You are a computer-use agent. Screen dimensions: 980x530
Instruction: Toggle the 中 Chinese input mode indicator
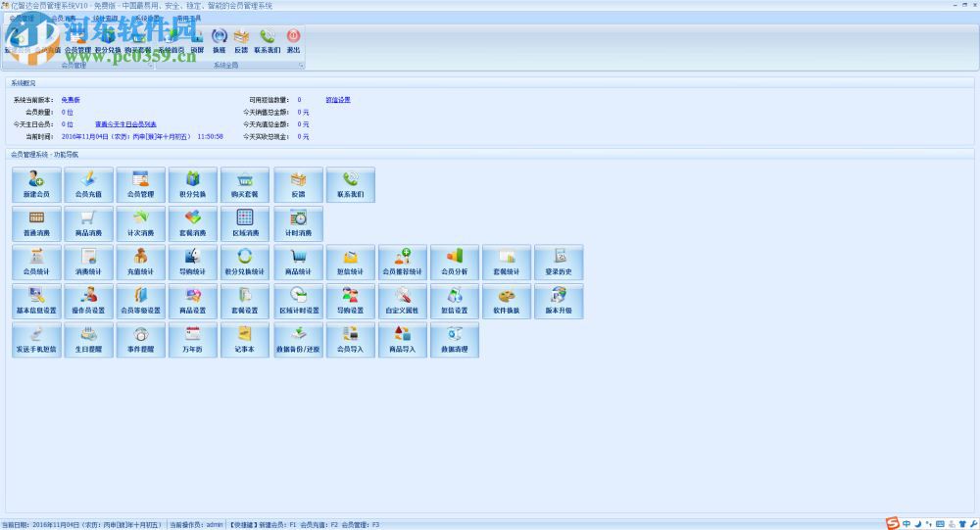(906, 524)
